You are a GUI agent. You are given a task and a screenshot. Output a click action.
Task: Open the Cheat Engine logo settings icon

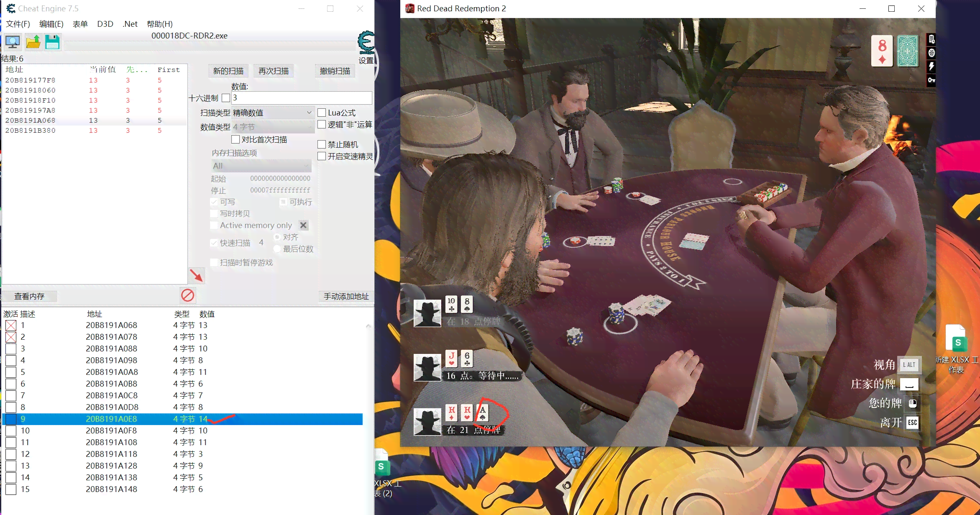pos(366,42)
